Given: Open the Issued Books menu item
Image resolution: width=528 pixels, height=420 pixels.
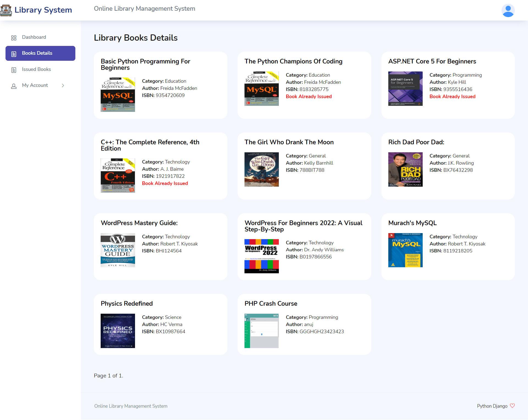Looking at the screenshot, I should click(36, 69).
